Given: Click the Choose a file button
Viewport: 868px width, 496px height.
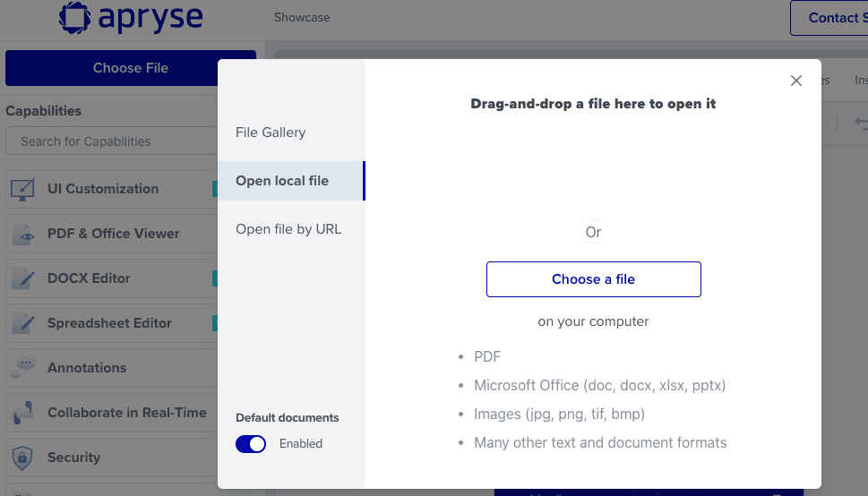Looking at the screenshot, I should tap(593, 279).
